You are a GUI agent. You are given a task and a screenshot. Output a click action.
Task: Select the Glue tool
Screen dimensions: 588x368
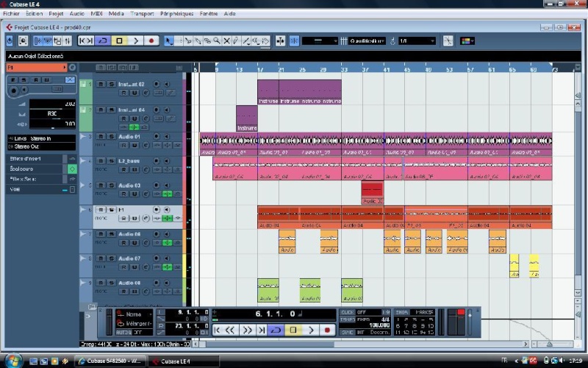pyautogui.click(x=198, y=40)
